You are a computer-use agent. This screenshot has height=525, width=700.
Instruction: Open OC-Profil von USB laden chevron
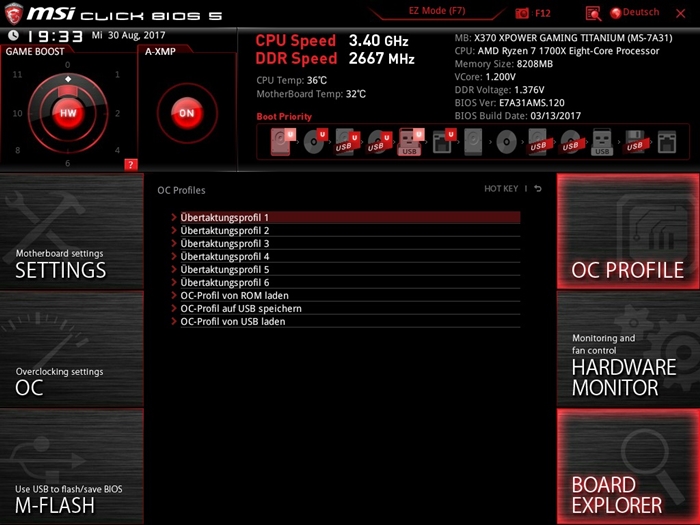[x=174, y=321]
